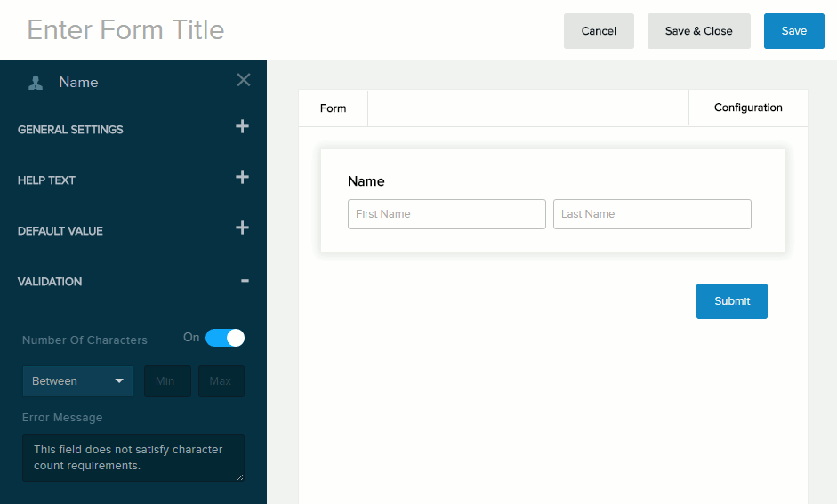Image resolution: width=837 pixels, height=504 pixels.
Task: Expand the Default Value section
Action: pos(242,228)
